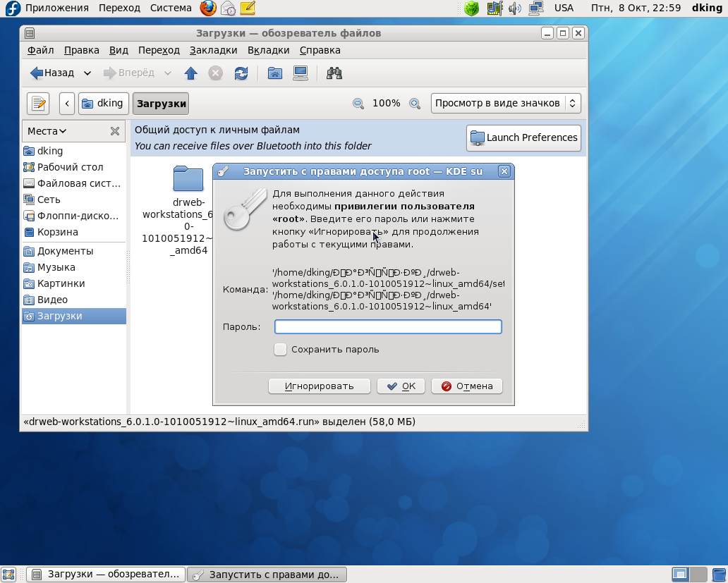Click the Игнорировать button
Image resolution: width=728 pixels, height=583 pixels.
click(x=320, y=386)
